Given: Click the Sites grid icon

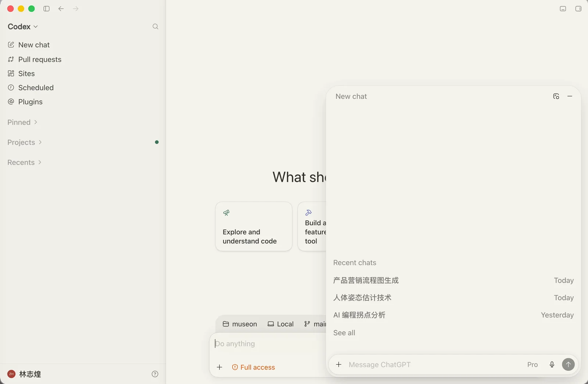Looking at the screenshot, I should [11, 73].
